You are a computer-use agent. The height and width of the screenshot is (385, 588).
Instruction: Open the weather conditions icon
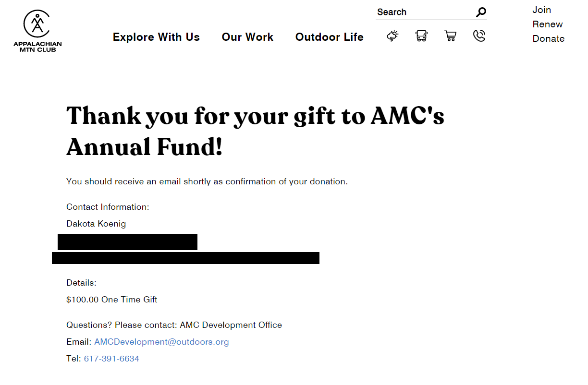[x=393, y=36]
